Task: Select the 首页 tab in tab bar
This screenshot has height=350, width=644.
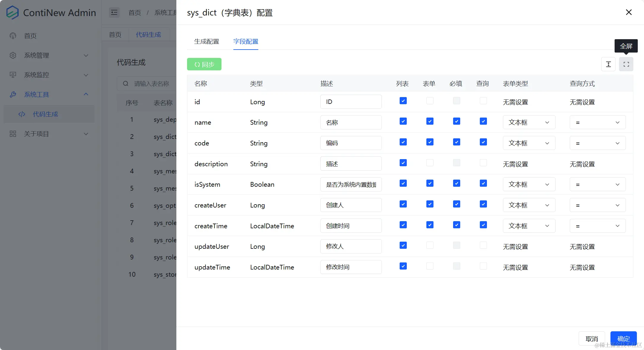Action: pyautogui.click(x=115, y=34)
